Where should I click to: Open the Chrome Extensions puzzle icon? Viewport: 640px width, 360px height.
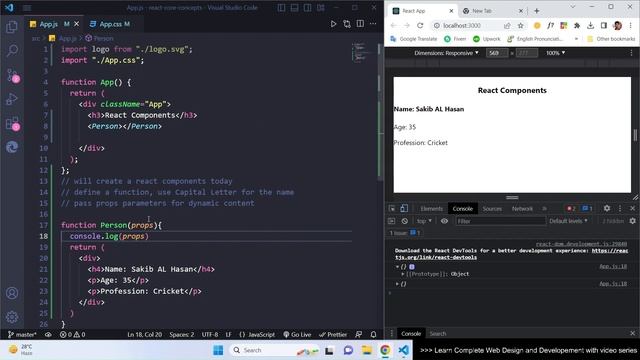point(577,25)
